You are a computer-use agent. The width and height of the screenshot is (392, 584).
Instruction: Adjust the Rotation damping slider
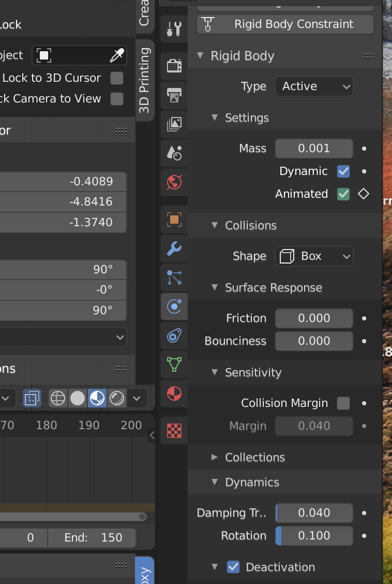tap(314, 535)
